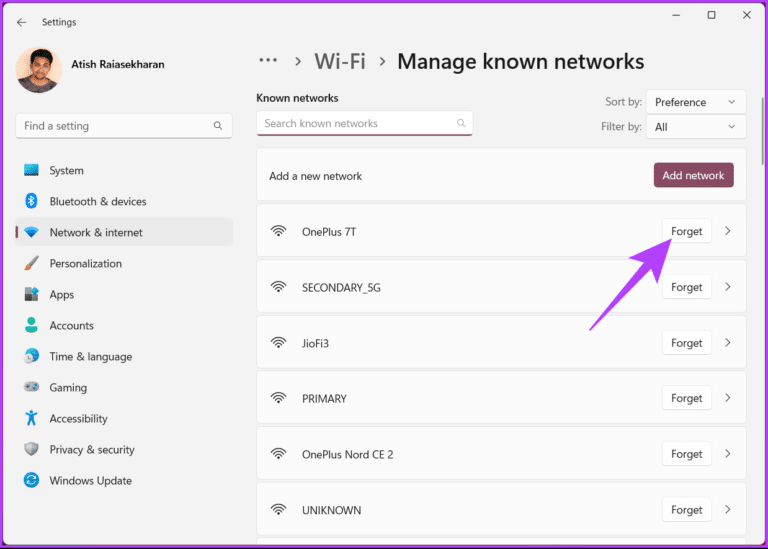The height and width of the screenshot is (549, 768).
Task: Open the Sort by Preference dropdown
Action: pos(696,102)
